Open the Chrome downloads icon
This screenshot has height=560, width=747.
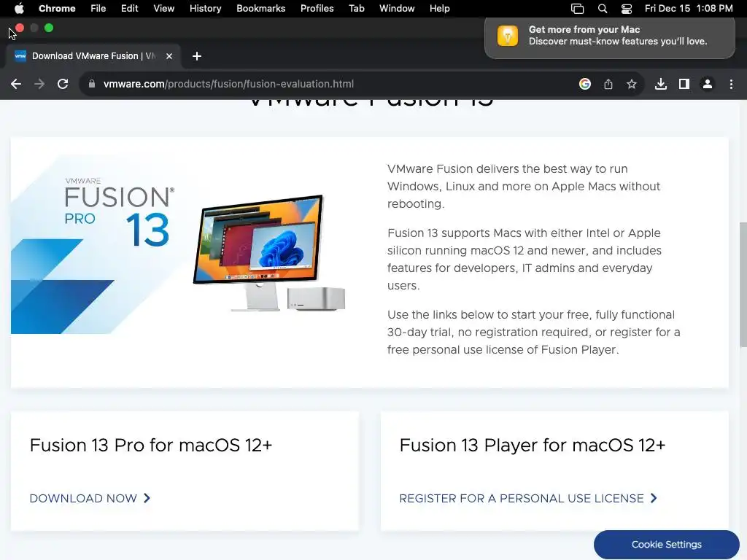click(x=660, y=85)
